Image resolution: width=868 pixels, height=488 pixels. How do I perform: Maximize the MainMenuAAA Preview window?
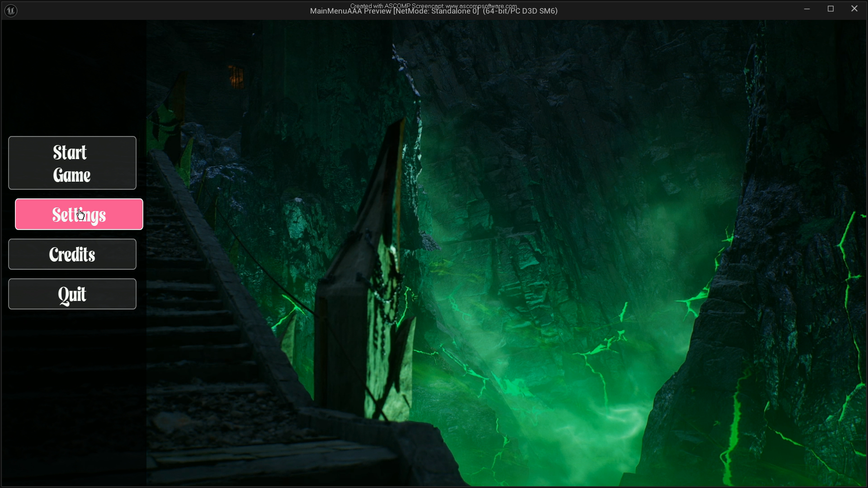coord(830,9)
